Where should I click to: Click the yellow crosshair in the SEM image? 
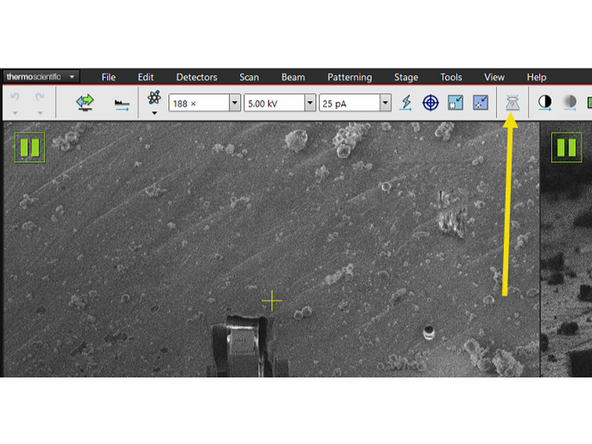(271, 301)
